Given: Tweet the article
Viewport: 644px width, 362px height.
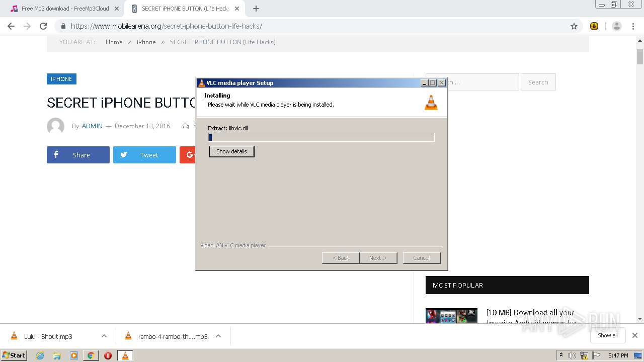Looking at the screenshot, I should [144, 155].
